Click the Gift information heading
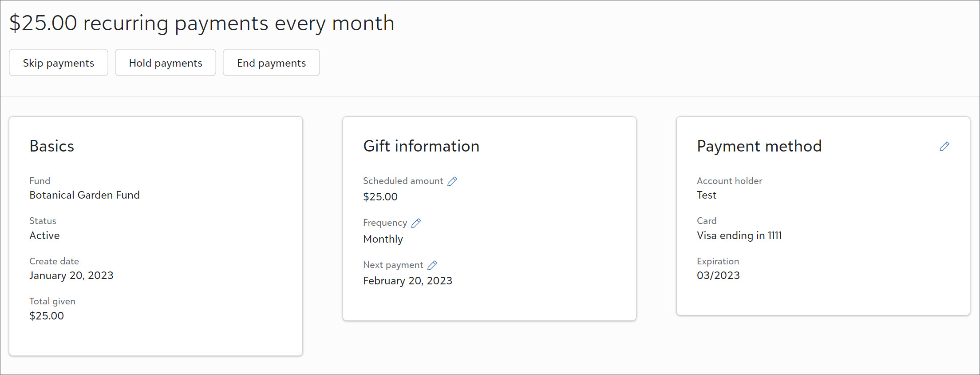Viewport: 980px width, 375px height. click(421, 146)
